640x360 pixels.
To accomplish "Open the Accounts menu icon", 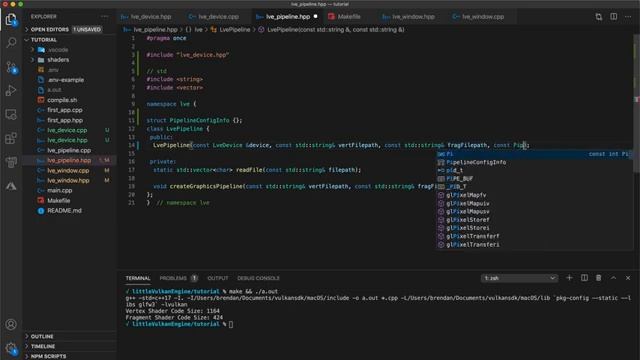I will (11, 324).
